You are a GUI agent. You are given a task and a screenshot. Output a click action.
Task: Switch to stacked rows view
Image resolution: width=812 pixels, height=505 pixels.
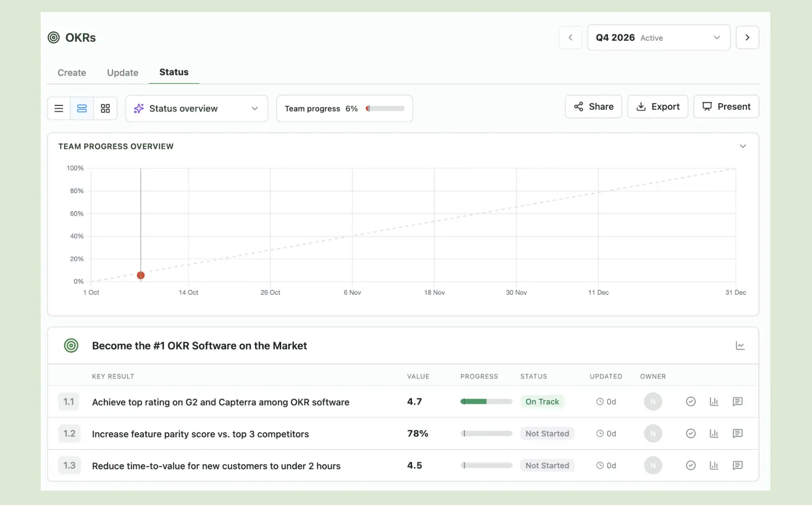(82, 109)
